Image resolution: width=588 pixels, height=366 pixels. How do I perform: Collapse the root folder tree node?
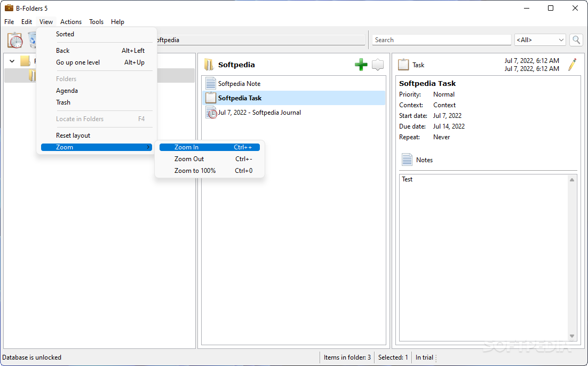pyautogui.click(x=12, y=61)
